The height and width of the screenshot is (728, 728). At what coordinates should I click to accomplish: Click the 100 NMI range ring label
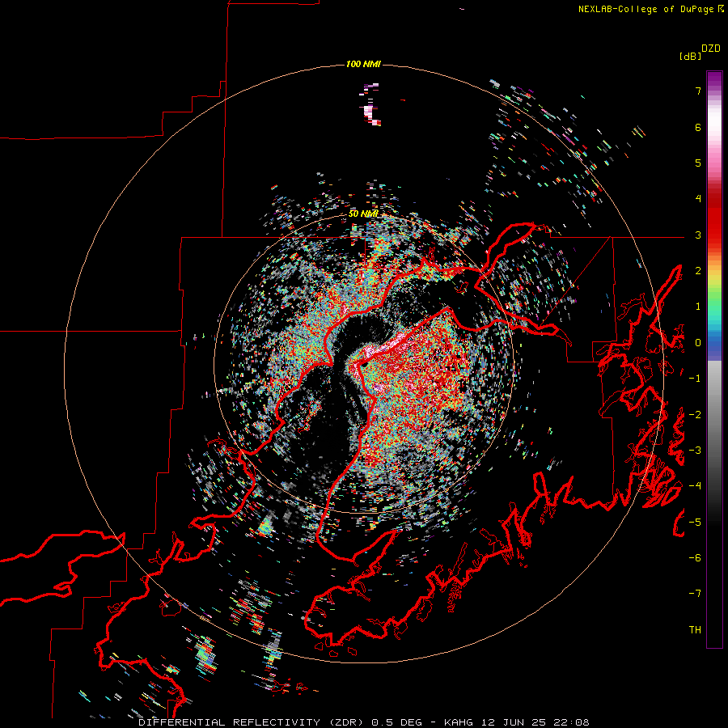coord(363,64)
